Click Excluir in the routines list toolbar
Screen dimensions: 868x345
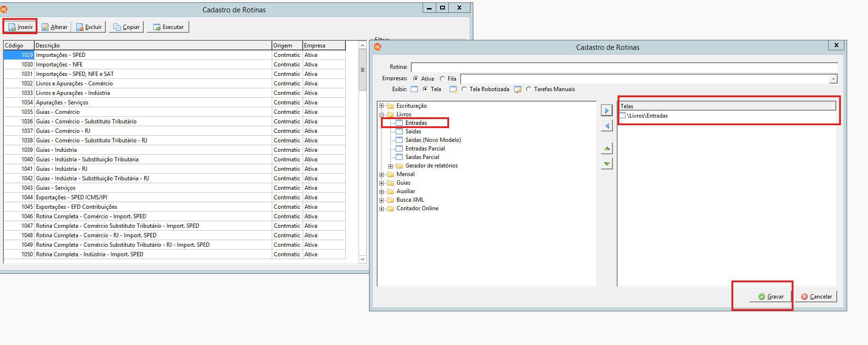click(89, 27)
